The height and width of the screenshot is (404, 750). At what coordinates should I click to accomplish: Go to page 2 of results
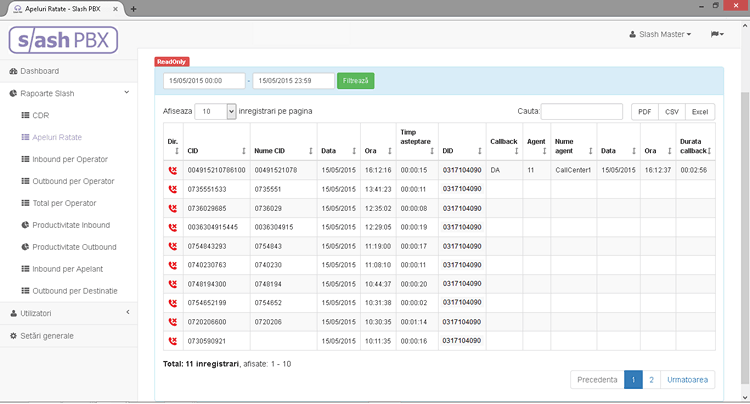[651, 380]
